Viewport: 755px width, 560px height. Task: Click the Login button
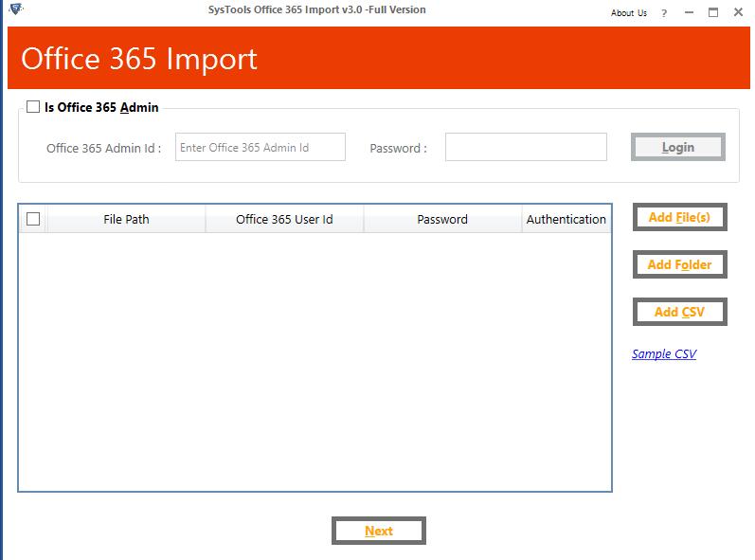[x=678, y=147]
